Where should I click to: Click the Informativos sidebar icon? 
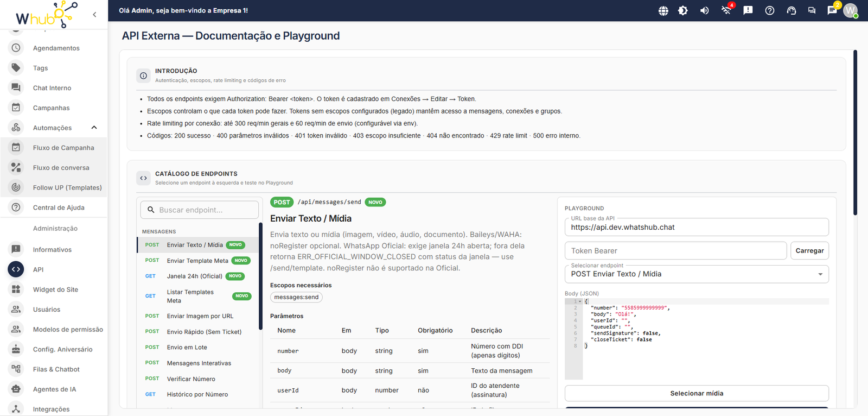[16, 249]
